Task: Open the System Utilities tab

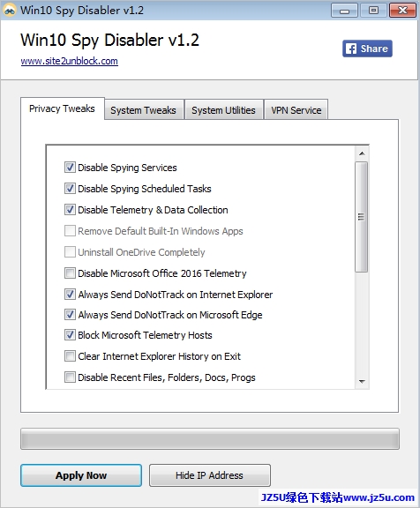Action: (x=223, y=110)
